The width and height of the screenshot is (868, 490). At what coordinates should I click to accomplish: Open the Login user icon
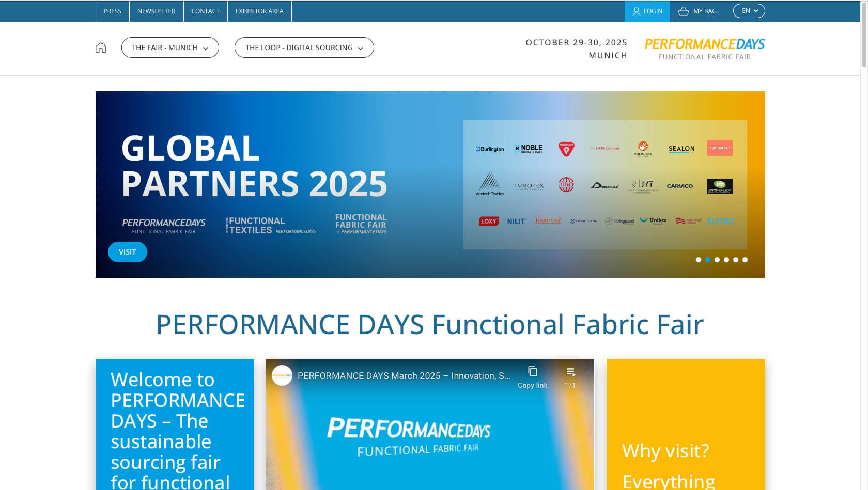coord(637,11)
